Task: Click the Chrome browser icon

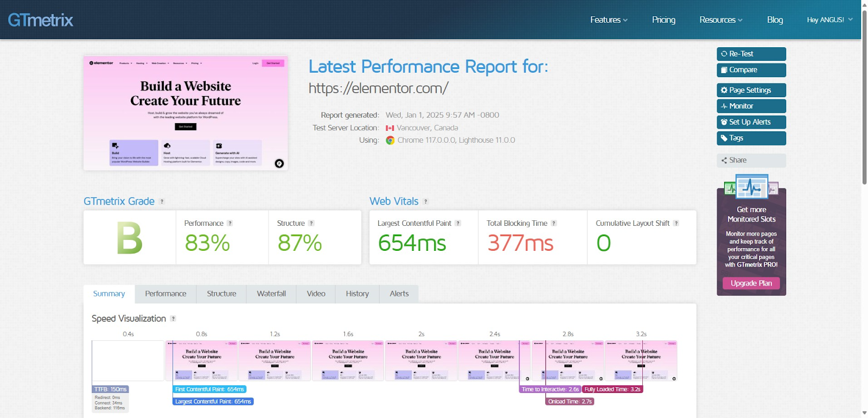Action: (390, 140)
